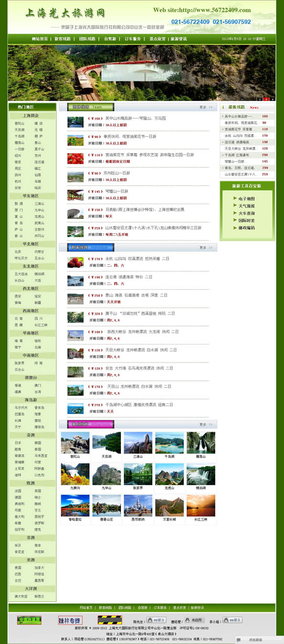Open the 散客线路 top nav item
The height and width of the screenshot is (644, 284).
[63, 39]
